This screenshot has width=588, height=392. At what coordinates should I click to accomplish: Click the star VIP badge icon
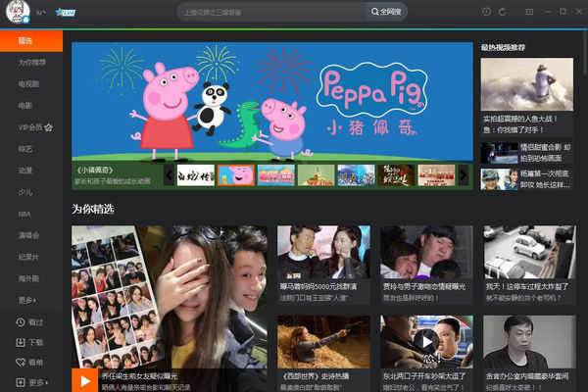[x=65, y=13]
